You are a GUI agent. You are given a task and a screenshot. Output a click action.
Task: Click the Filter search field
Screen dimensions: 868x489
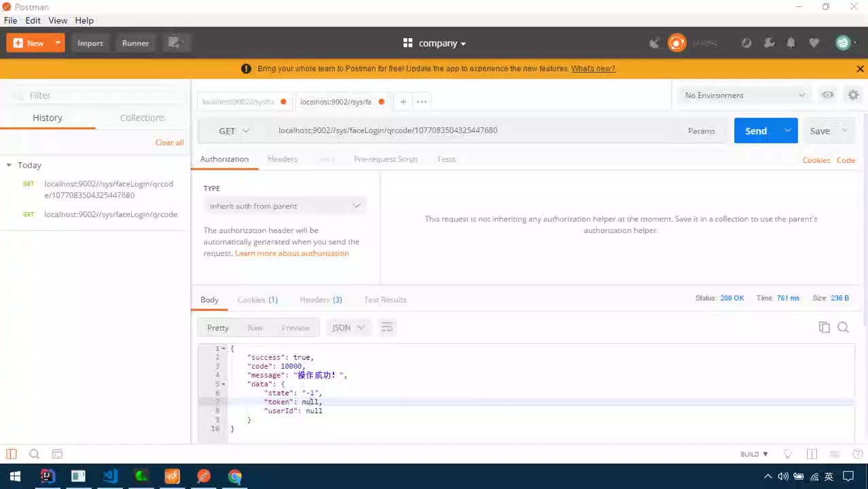pos(95,96)
